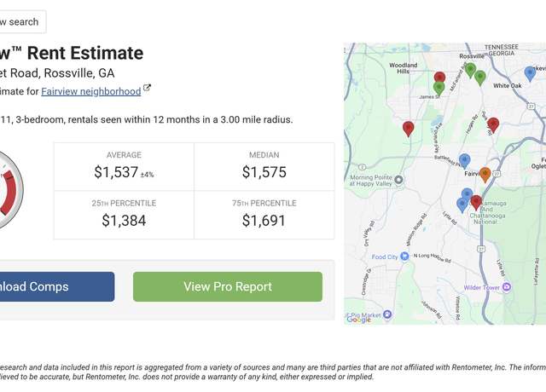Click the Morning Pointe at Happy Valley marker
Viewport: 546px width, 392px height.
pos(399,180)
